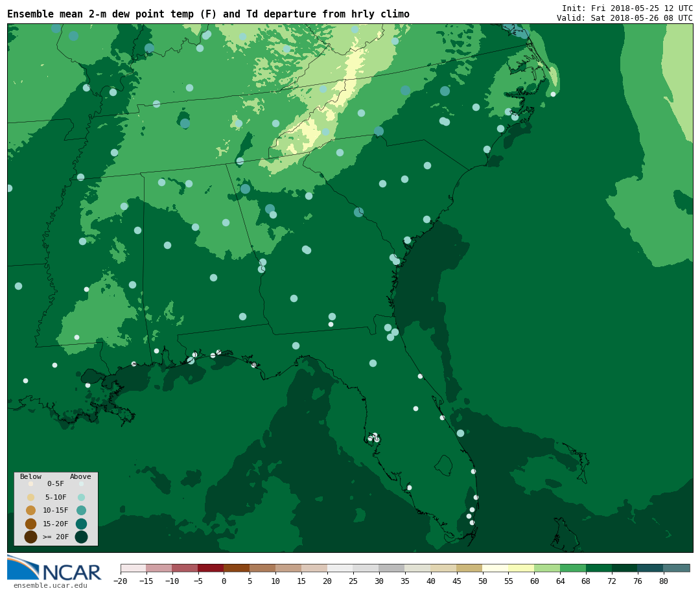Click the 'Valid: Sat 2018-05-26 08 UTC' text
This screenshot has height=593, width=700.
625,18
